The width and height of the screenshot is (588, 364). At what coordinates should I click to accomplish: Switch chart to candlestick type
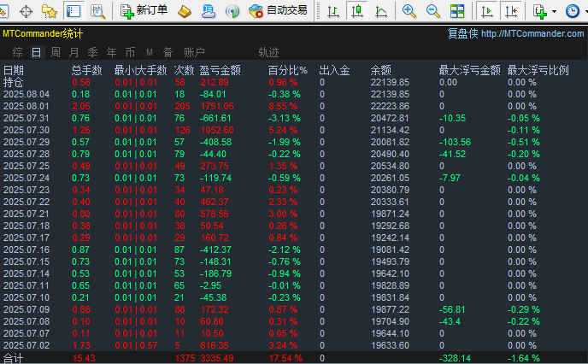click(357, 11)
